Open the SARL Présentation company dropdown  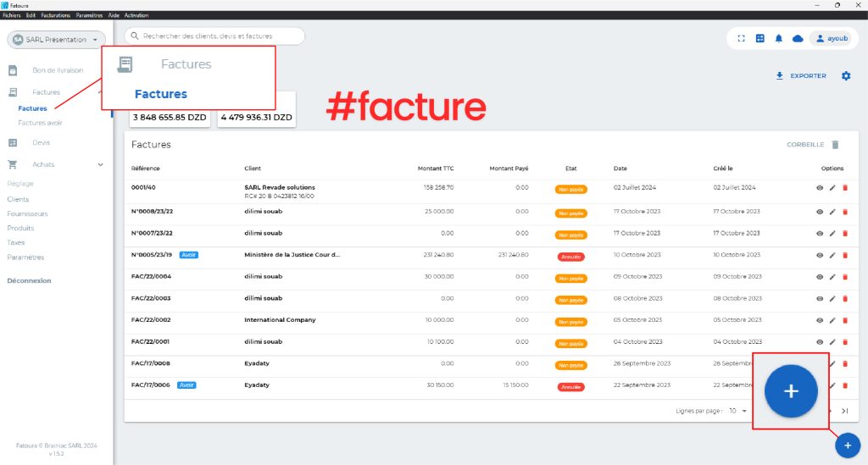57,40
